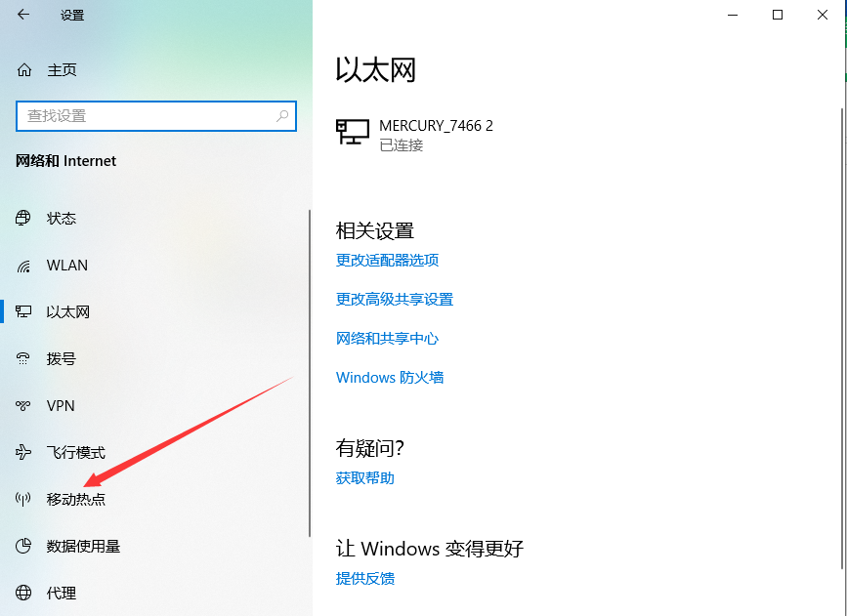847x616 pixels.
Task: Open the 移动热点 menu item
Action: point(154,500)
